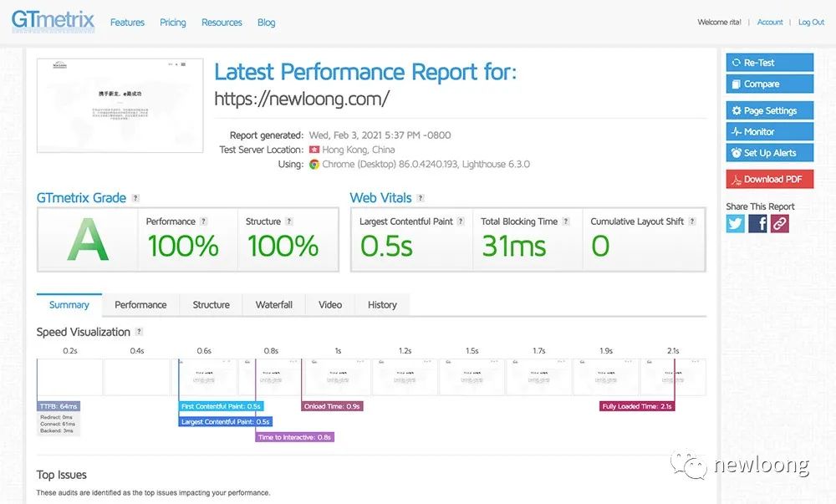Click the Re-Test button
This screenshot has height=504, width=836.
click(x=769, y=63)
